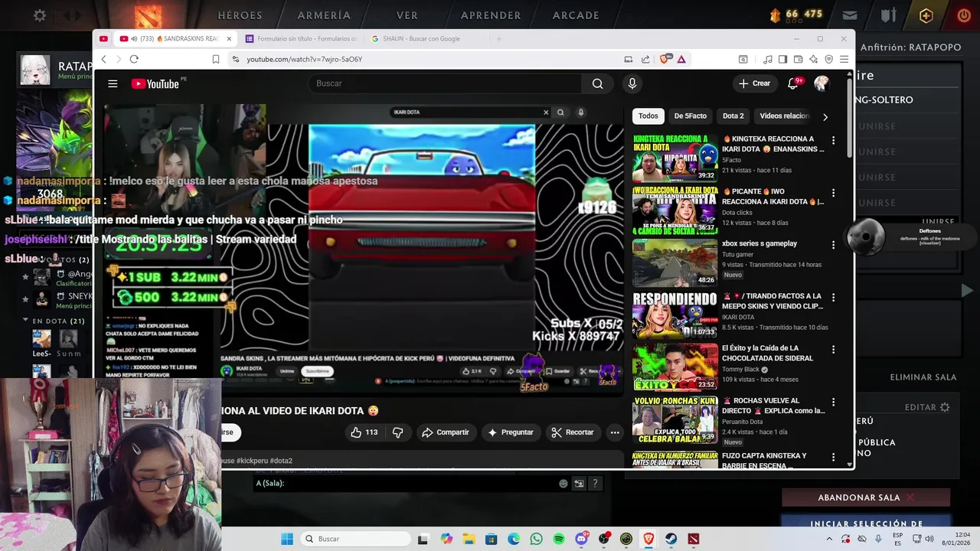
Task: Switch to the SHAUN Google search tab
Action: (421, 39)
